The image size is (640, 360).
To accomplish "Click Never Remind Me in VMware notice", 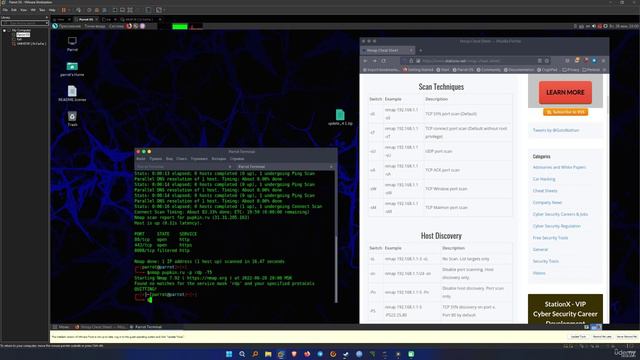I will (x=627, y=337).
